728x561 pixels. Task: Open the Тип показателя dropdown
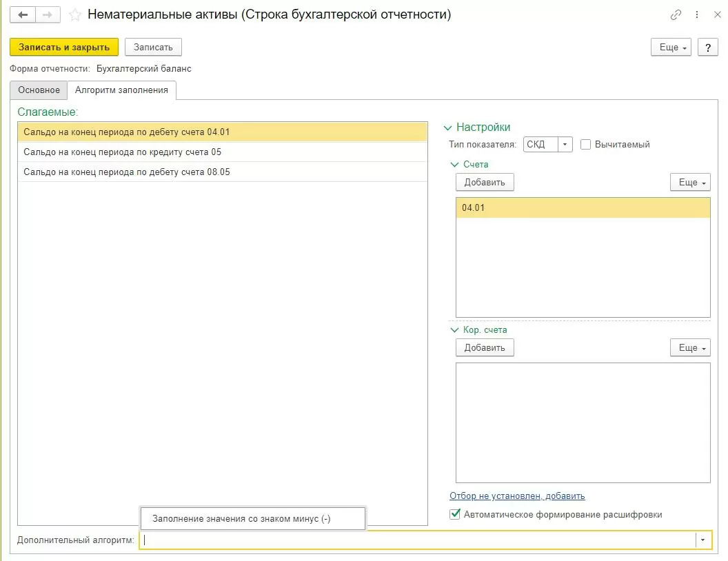pyautogui.click(x=565, y=145)
